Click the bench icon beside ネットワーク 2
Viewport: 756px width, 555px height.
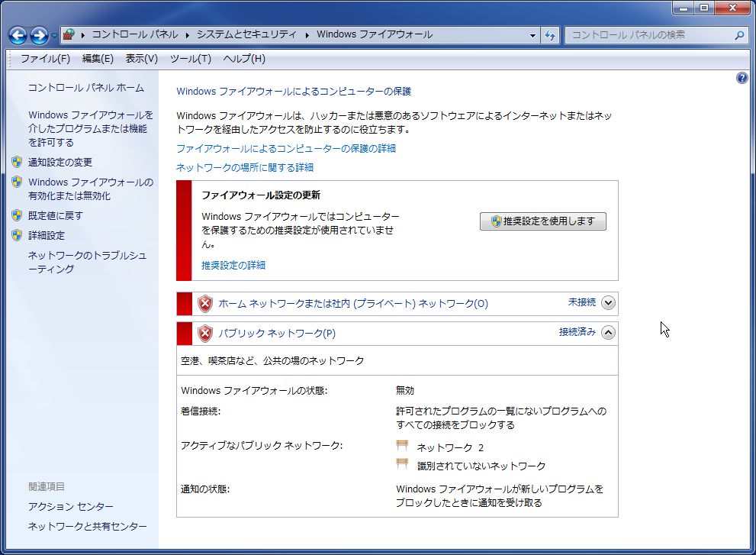pyautogui.click(x=402, y=445)
